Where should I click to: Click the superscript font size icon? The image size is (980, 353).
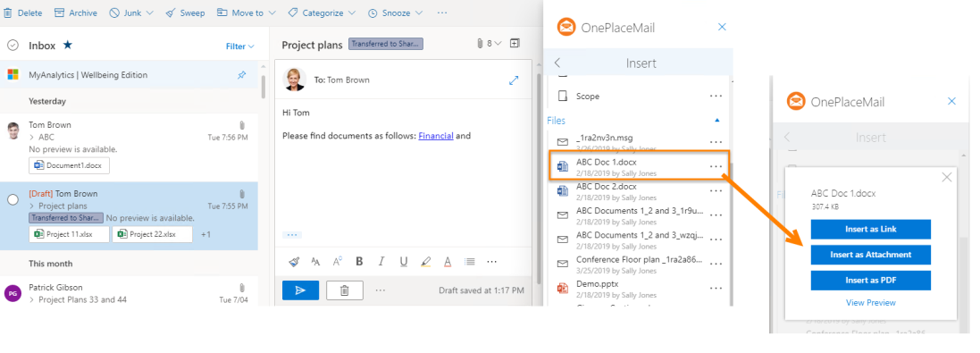click(338, 262)
